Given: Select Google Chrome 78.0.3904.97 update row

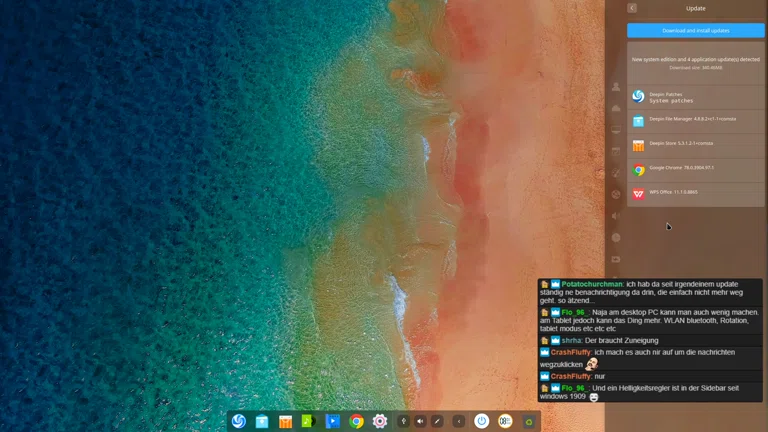Looking at the screenshot, I should tap(696, 170).
